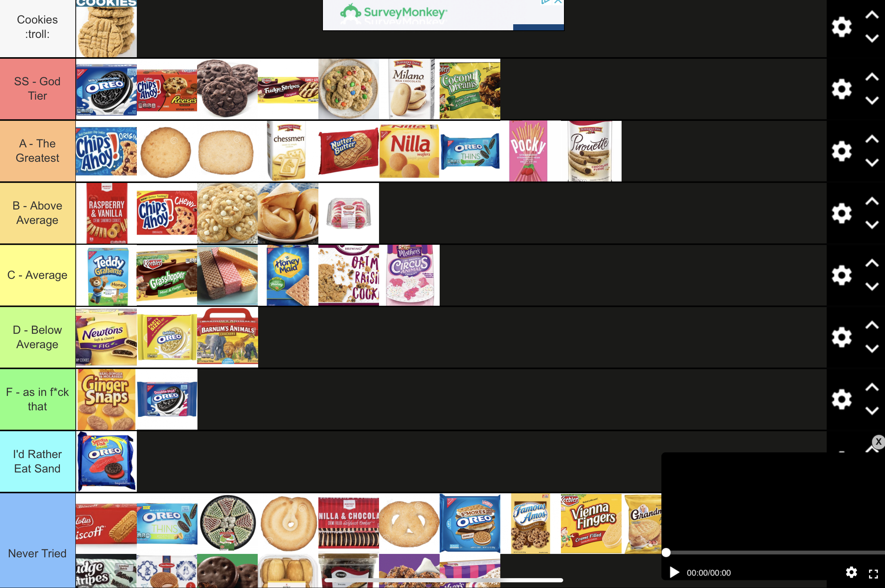The image size is (885, 588).
Task: Click the settings gear for A - The Greatest row
Action: click(841, 150)
